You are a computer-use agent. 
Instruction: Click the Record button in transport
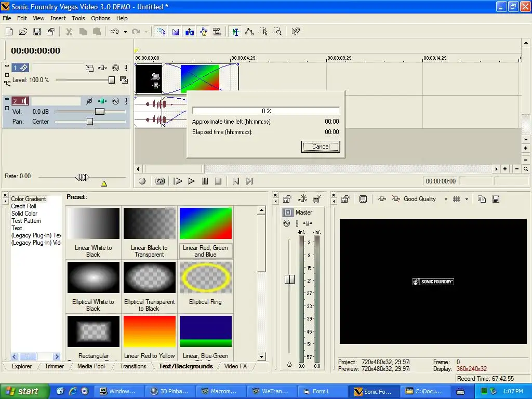(x=142, y=181)
